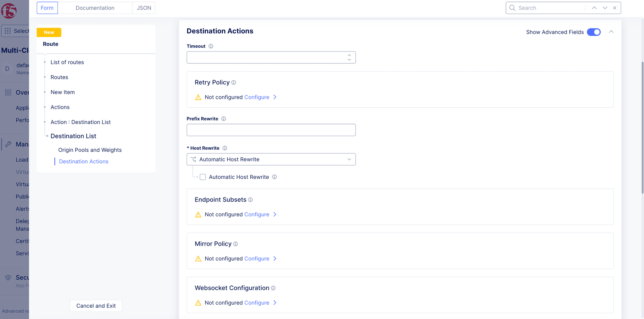Click the info icon next to Host Rewrite
644x319 pixels.
tap(225, 148)
